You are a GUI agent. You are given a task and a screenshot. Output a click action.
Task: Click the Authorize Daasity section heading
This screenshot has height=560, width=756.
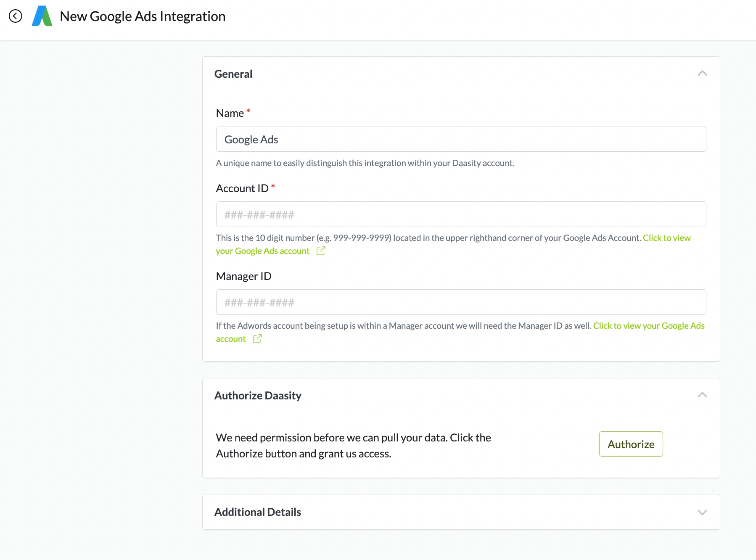point(258,396)
